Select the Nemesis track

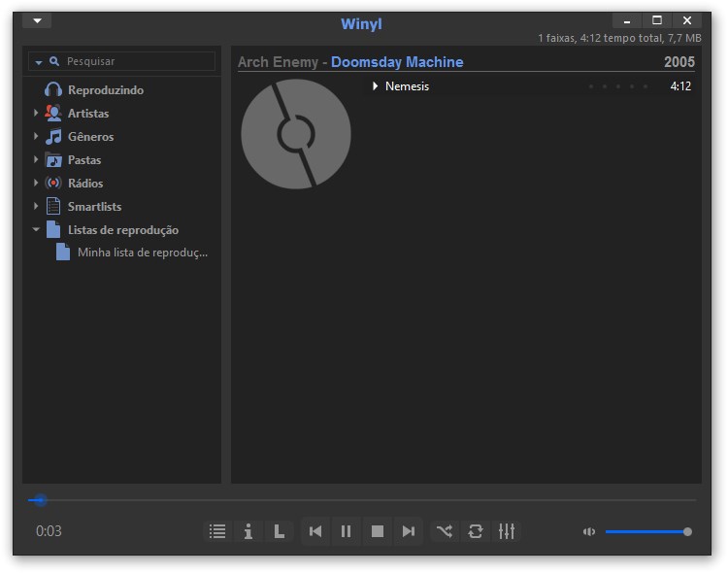point(407,86)
